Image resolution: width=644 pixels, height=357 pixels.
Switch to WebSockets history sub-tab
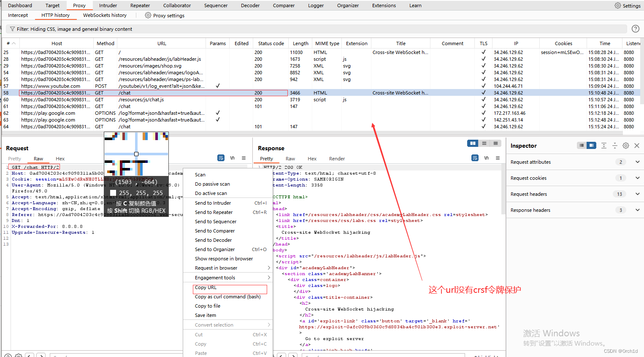tap(105, 15)
